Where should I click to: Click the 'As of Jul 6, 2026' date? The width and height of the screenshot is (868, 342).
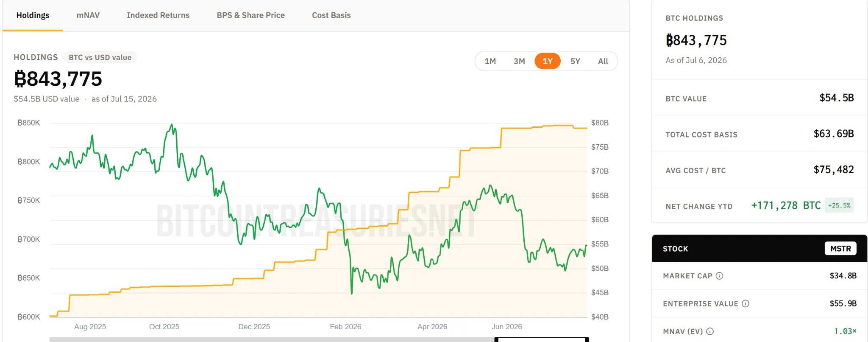696,60
